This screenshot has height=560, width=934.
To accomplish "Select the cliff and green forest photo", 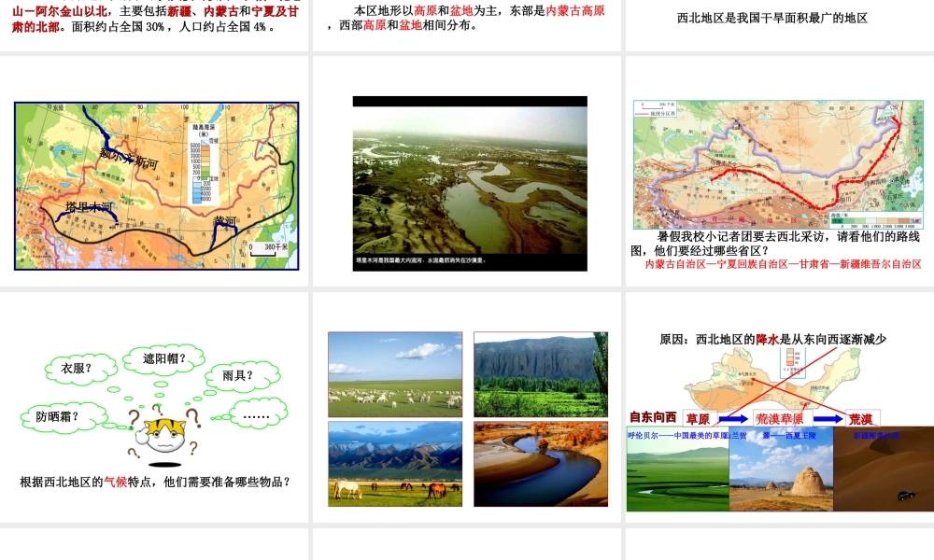I will point(541,374).
